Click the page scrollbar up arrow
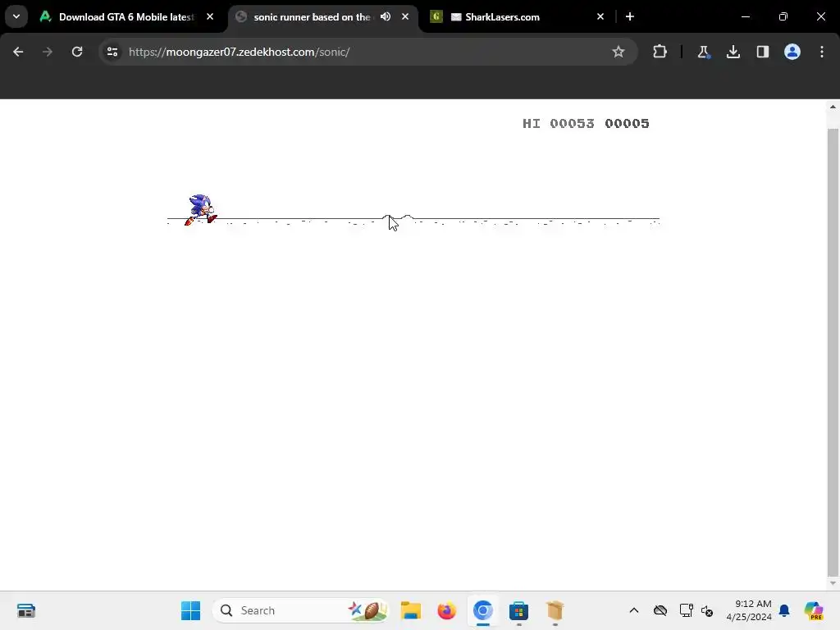 tap(833, 107)
